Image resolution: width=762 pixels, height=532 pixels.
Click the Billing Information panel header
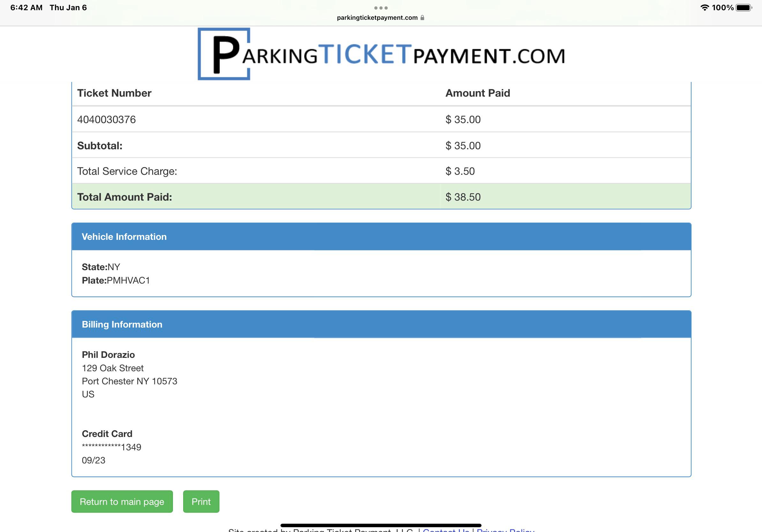381,324
